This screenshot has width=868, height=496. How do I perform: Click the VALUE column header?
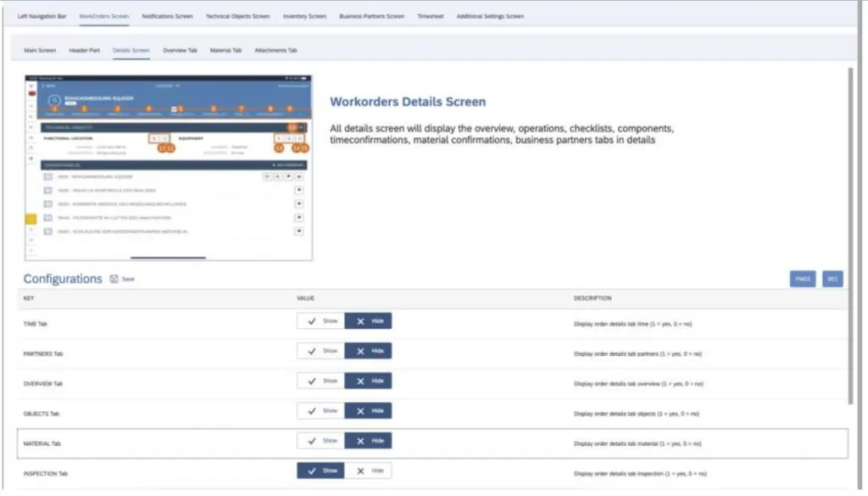(305, 298)
